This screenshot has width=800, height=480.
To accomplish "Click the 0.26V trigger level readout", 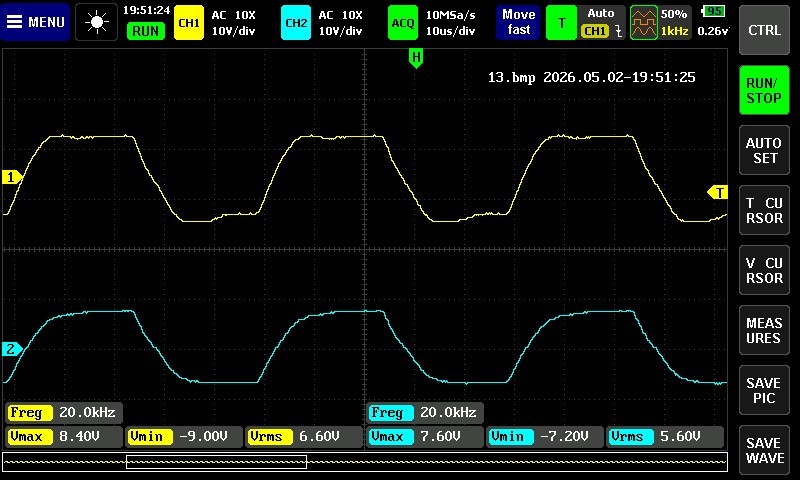I will (712, 31).
